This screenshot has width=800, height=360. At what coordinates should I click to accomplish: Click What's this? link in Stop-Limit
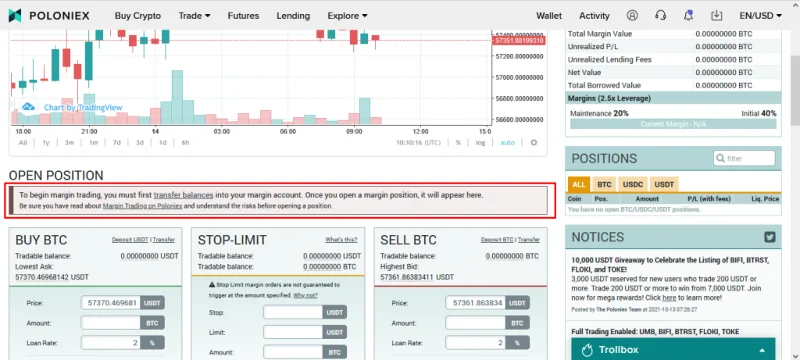[x=341, y=240]
